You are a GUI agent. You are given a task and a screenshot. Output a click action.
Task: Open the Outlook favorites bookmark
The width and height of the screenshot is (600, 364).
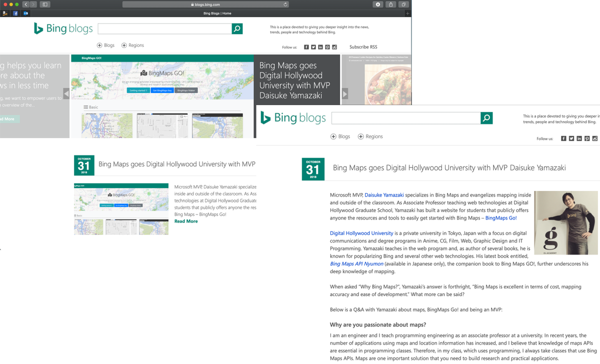pyautogui.click(x=25, y=13)
